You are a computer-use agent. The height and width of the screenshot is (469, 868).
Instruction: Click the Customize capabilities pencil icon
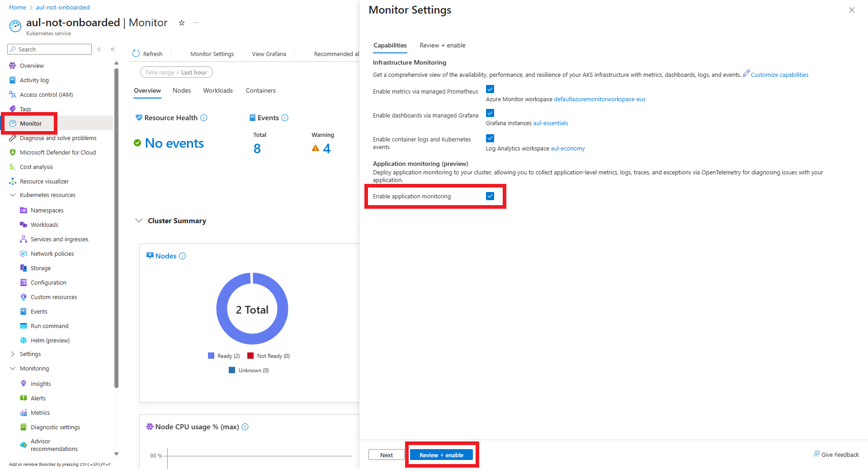tap(746, 74)
